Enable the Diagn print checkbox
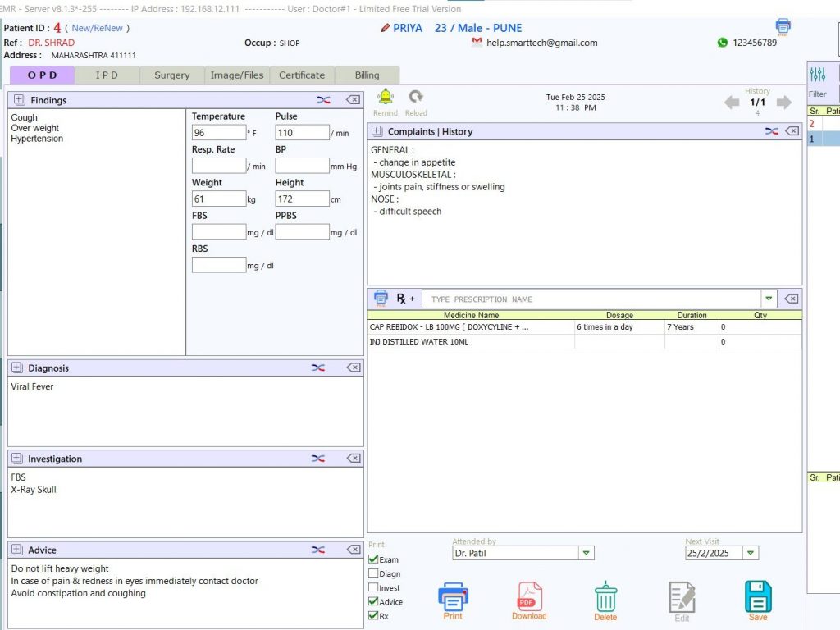Image resolution: width=840 pixels, height=630 pixels. (374, 573)
